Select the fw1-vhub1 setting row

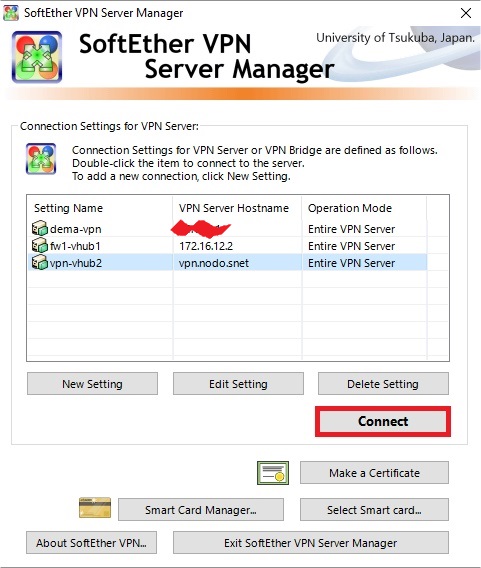click(x=227, y=246)
